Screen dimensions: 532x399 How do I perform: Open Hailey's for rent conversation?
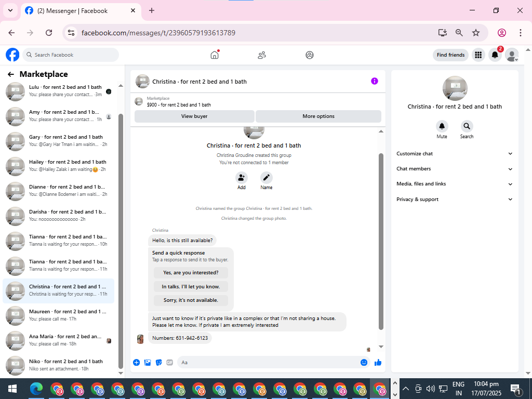[x=58, y=166]
